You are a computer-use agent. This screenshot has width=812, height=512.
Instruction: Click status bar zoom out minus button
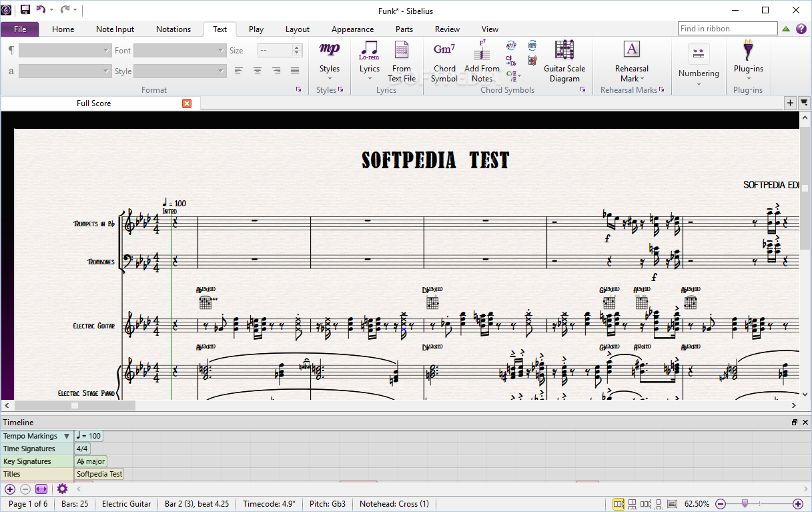(721, 504)
